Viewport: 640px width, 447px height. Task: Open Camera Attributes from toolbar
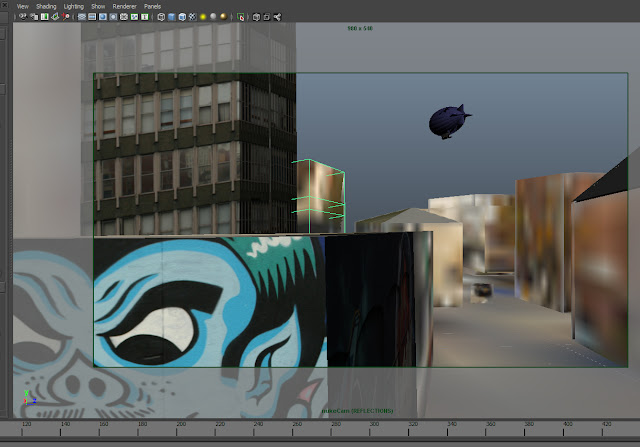[x=34, y=17]
